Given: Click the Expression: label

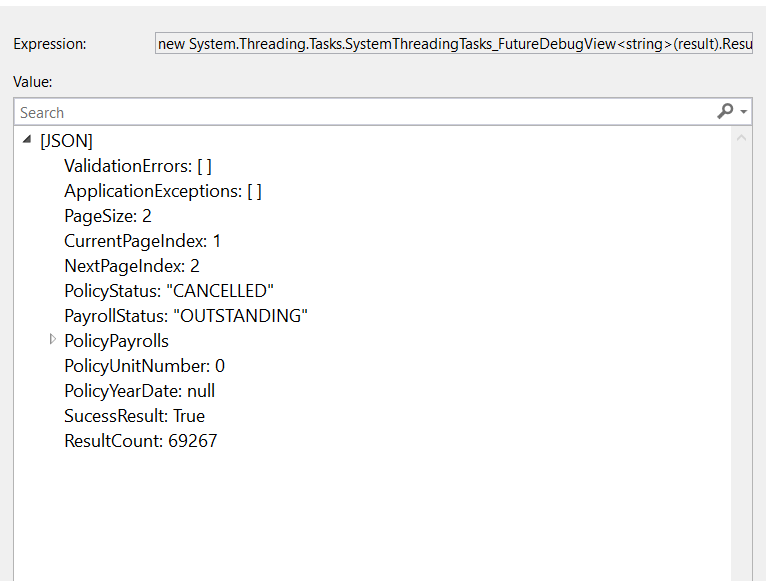Looking at the screenshot, I should [x=50, y=44].
